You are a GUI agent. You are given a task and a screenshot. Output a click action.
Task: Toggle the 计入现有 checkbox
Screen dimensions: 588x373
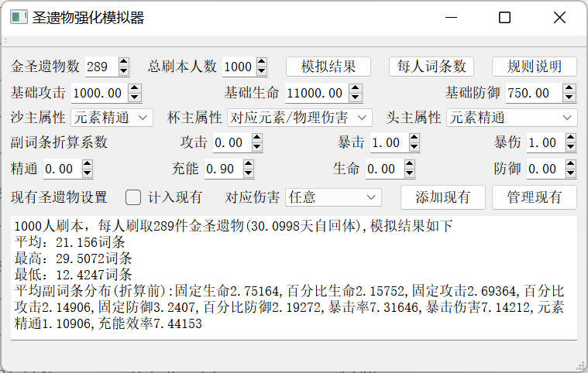pyautogui.click(x=133, y=197)
